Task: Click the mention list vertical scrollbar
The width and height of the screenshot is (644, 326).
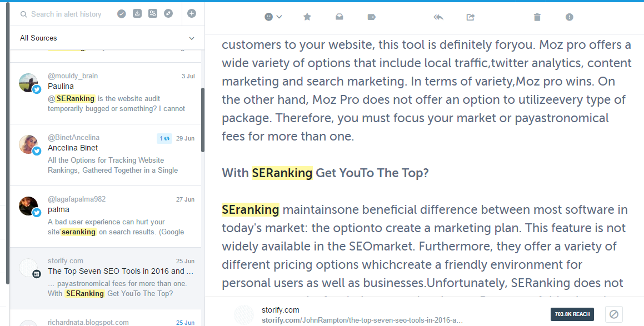Action: click(x=203, y=119)
